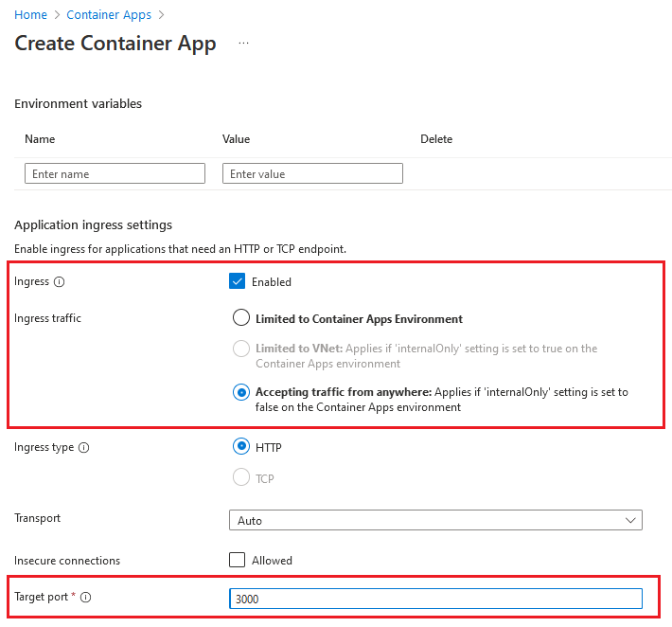This screenshot has height=627, width=672.
Task: Uncheck the Ingress Enabled checkbox
Action: pos(238,281)
